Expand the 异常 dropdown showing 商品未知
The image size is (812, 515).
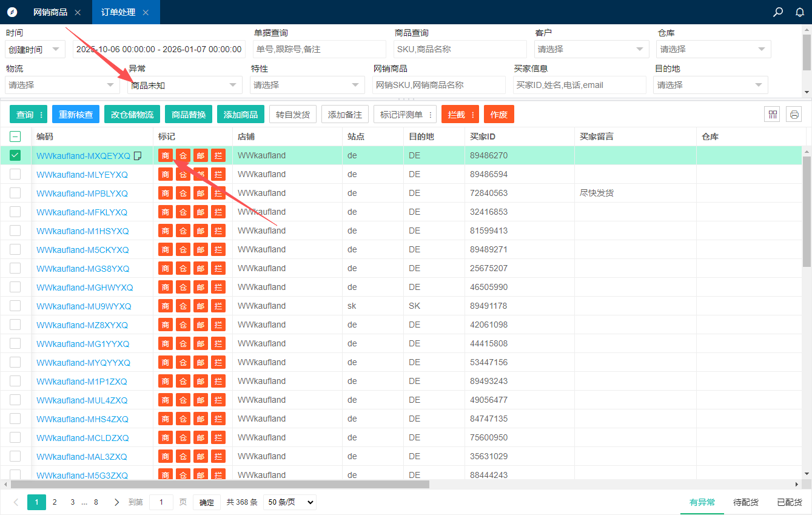[x=184, y=86]
